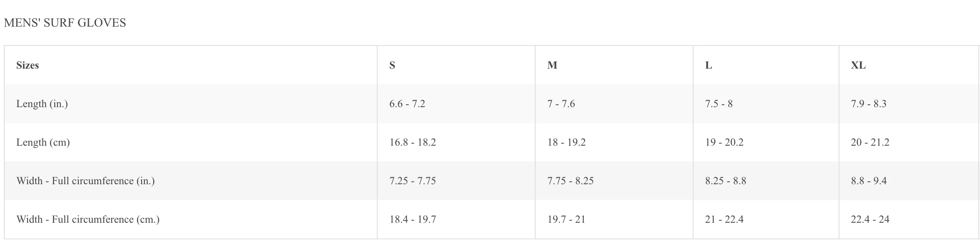Select the 19 - 20.2 cell

766,142
